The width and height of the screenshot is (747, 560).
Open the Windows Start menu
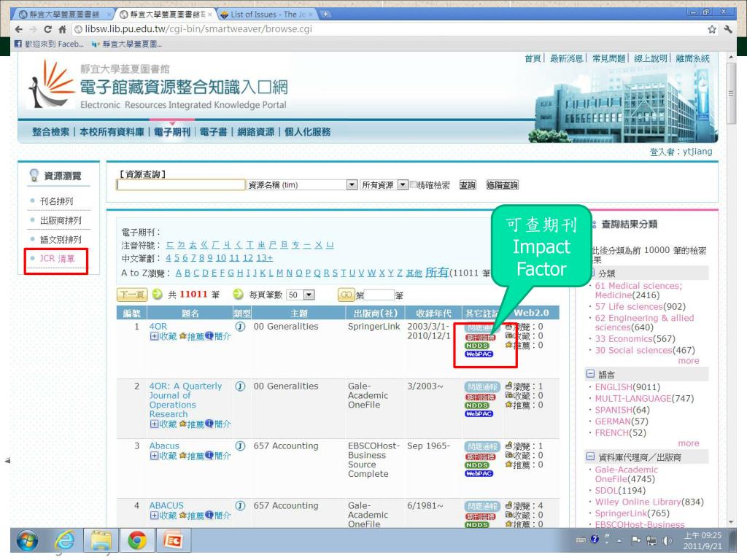coord(27,541)
